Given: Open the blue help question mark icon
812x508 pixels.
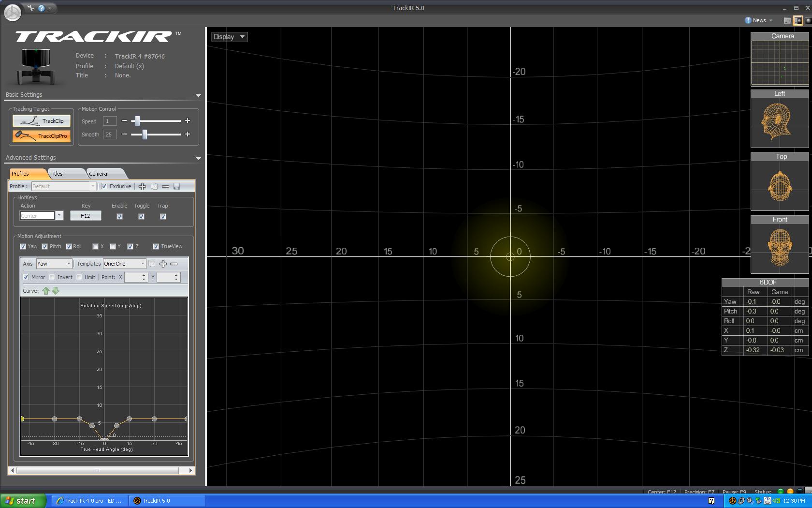Looking at the screenshot, I should click(x=42, y=8).
